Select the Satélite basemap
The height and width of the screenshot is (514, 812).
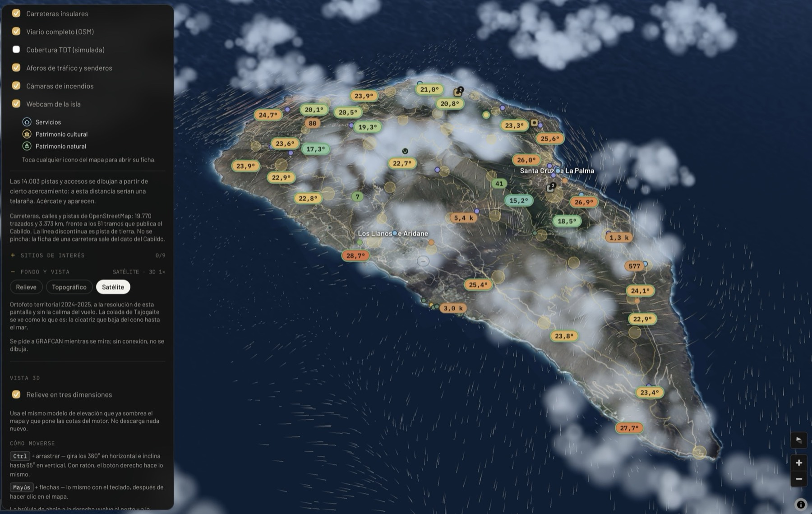(113, 287)
